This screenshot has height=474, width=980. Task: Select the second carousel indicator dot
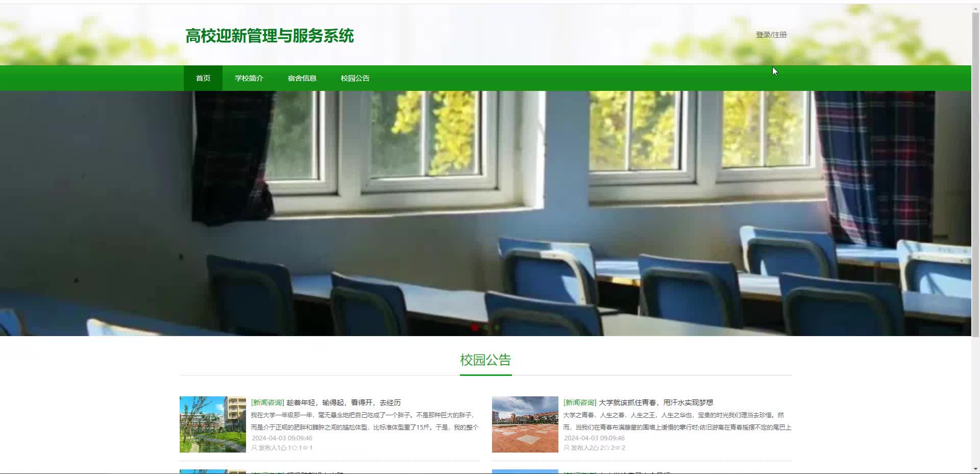click(x=486, y=327)
